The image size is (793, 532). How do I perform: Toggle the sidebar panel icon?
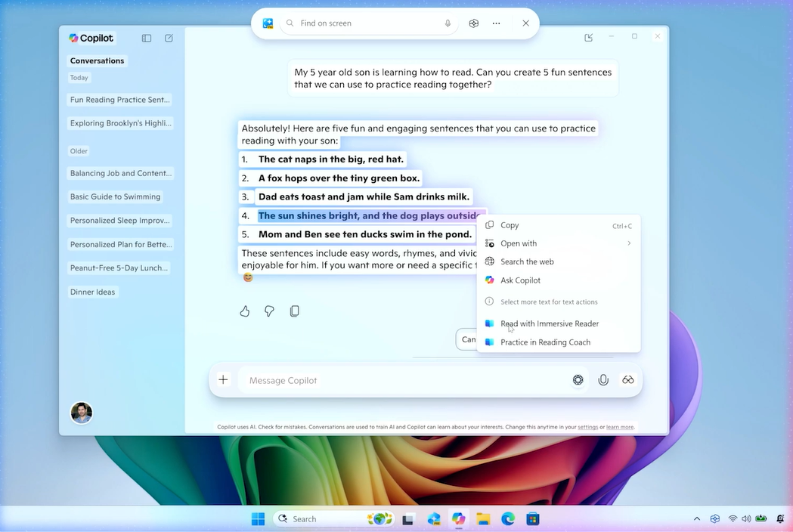(x=147, y=38)
